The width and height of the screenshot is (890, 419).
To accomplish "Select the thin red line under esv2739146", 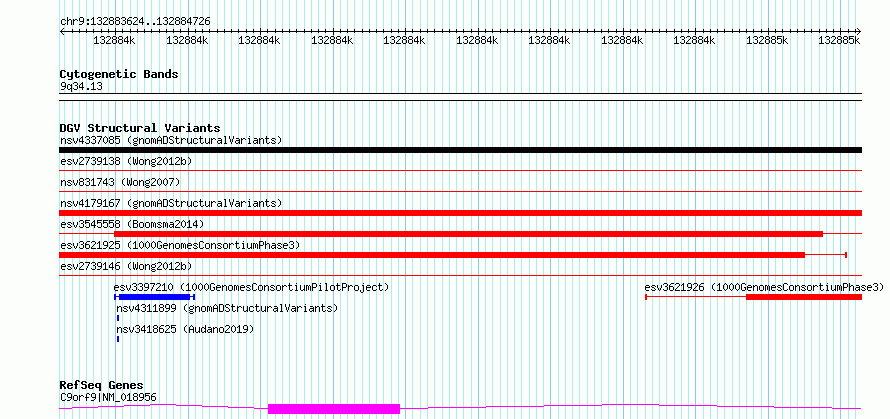I will tap(461, 275).
